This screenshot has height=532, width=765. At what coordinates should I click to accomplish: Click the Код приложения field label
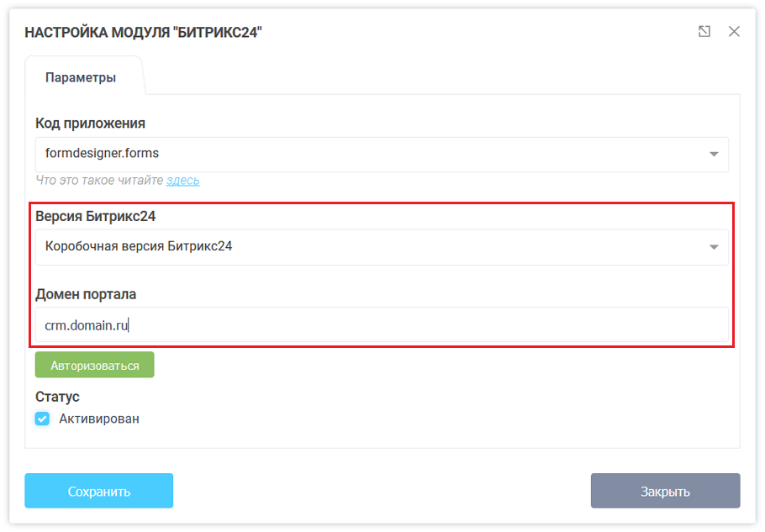coord(90,124)
